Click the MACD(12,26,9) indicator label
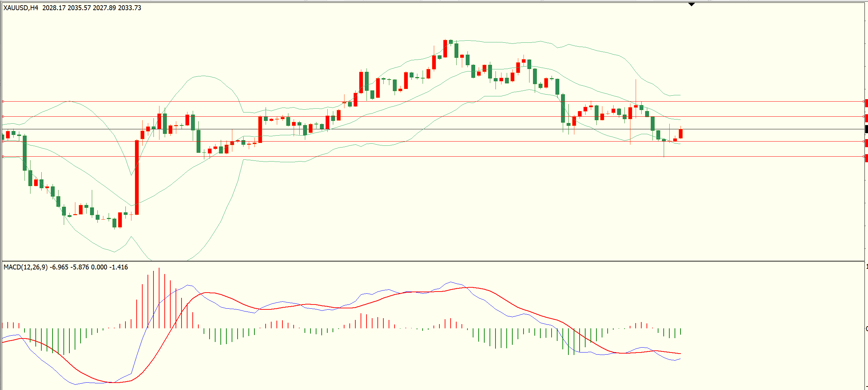868x390 pixels. click(x=26, y=267)
